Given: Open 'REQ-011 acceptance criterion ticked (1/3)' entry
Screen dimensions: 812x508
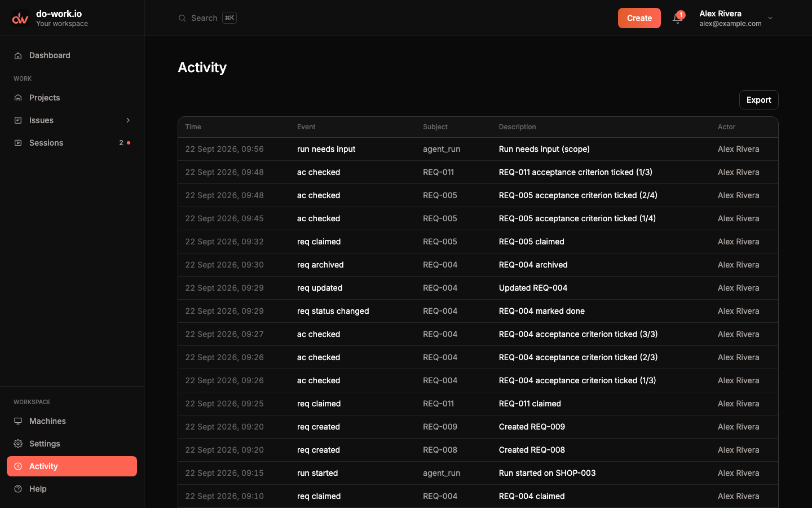Looking at the screenshot, I should point(575,172).
